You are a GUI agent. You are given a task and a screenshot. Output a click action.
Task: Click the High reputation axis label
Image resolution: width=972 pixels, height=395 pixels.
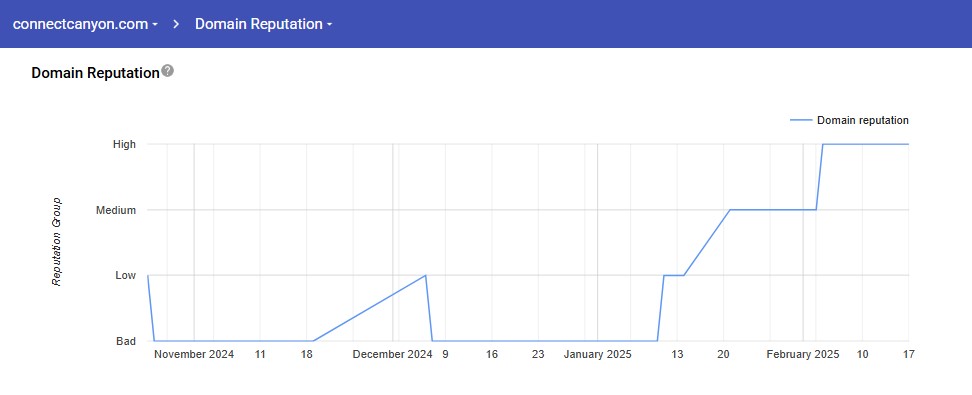[x=124, y=144]
